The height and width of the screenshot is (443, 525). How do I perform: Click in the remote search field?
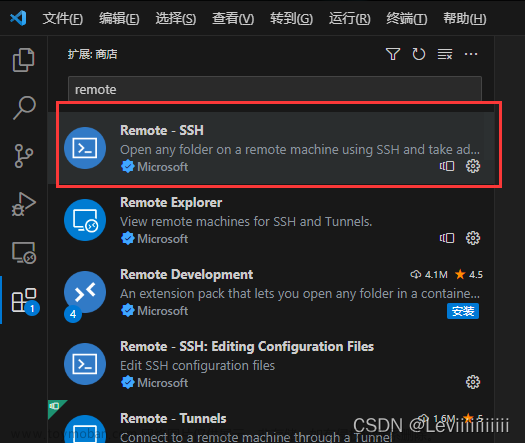pyautogui.click(x=275, y=89)
